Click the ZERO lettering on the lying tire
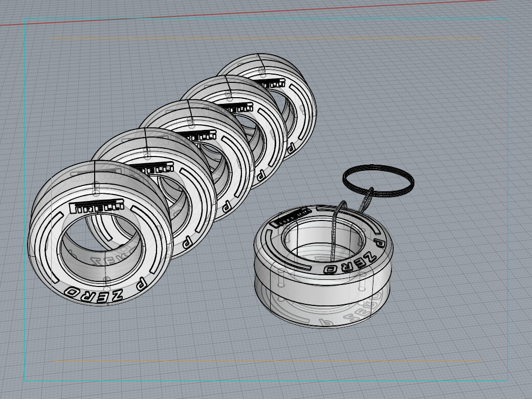The height and width of the screenshot is (399, 532). (350, 263)
